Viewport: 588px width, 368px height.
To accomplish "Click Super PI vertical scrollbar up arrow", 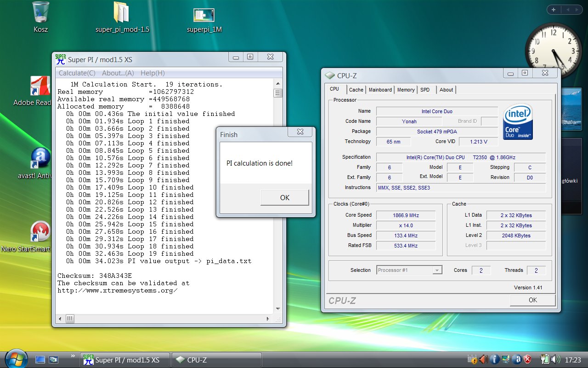I will pos(277,83).
